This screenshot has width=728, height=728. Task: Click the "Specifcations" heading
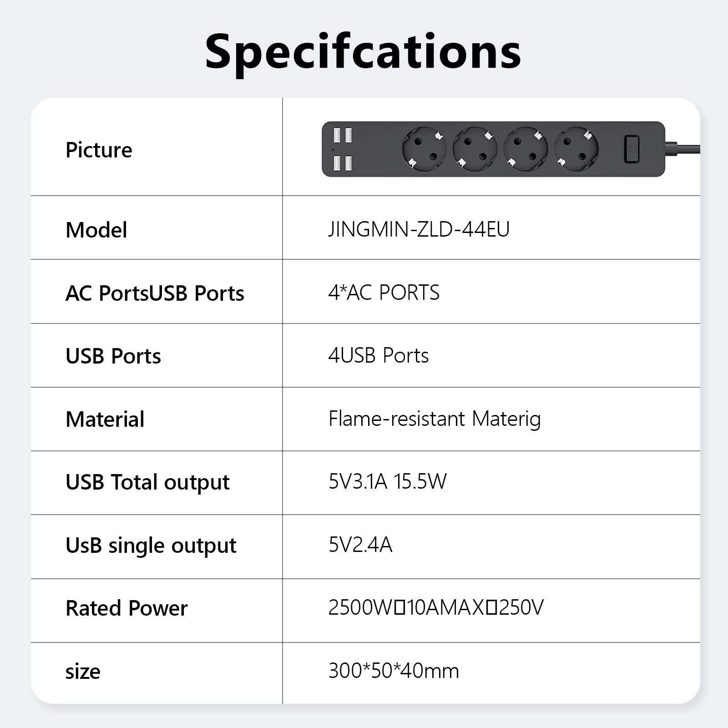(363, 52)
